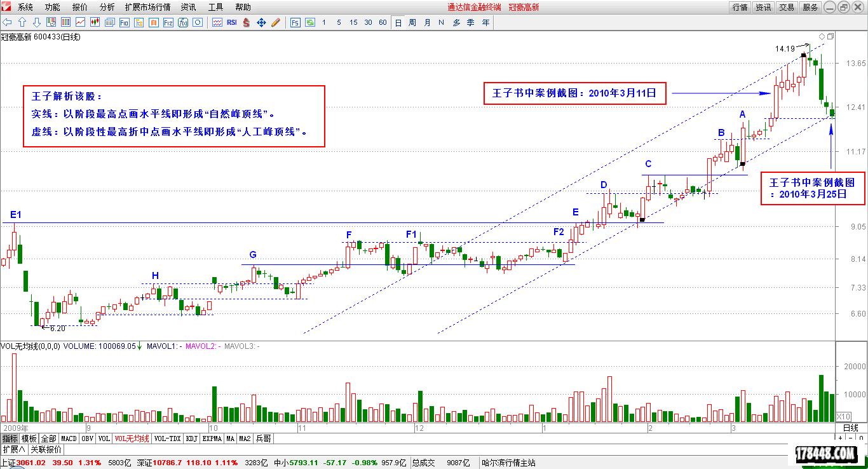Click the down arrow toolbar icon

pyautogui.click(x=37, y=22)
